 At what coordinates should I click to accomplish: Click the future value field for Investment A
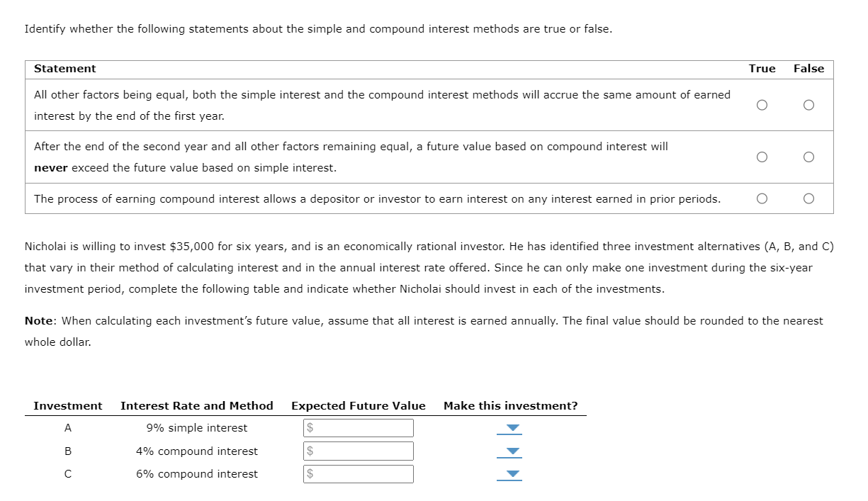click(358, 427)
